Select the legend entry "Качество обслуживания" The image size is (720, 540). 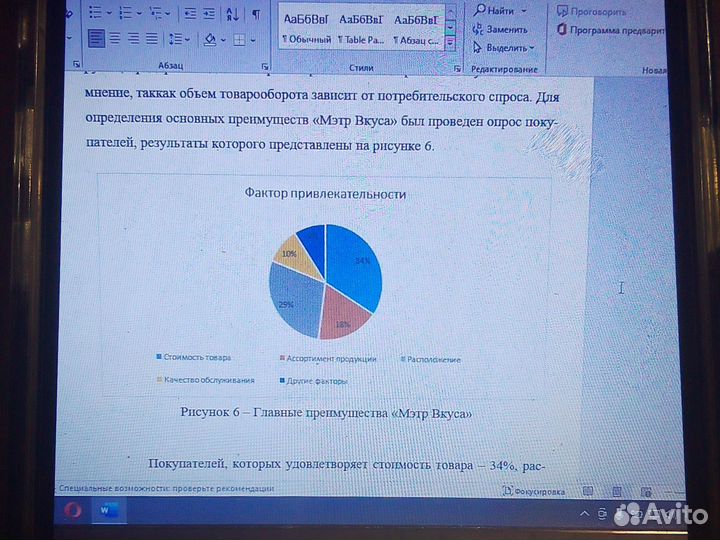(x=205, y=380)
